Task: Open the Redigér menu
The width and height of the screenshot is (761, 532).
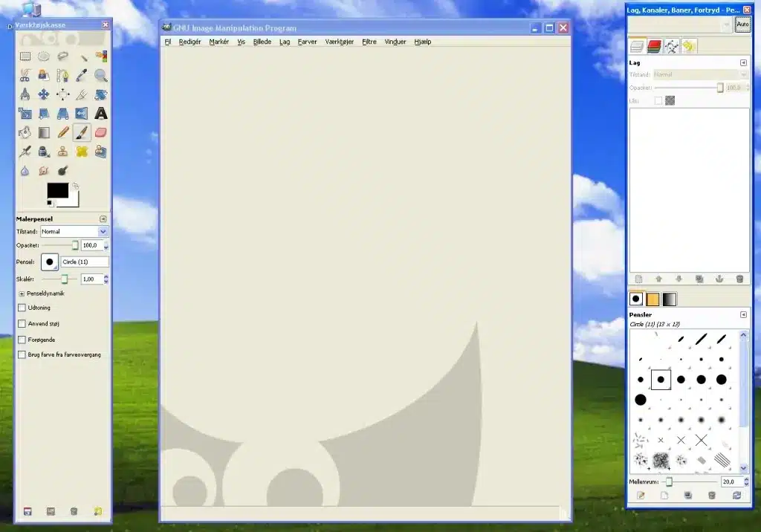Action: click(x=190, y=42)
